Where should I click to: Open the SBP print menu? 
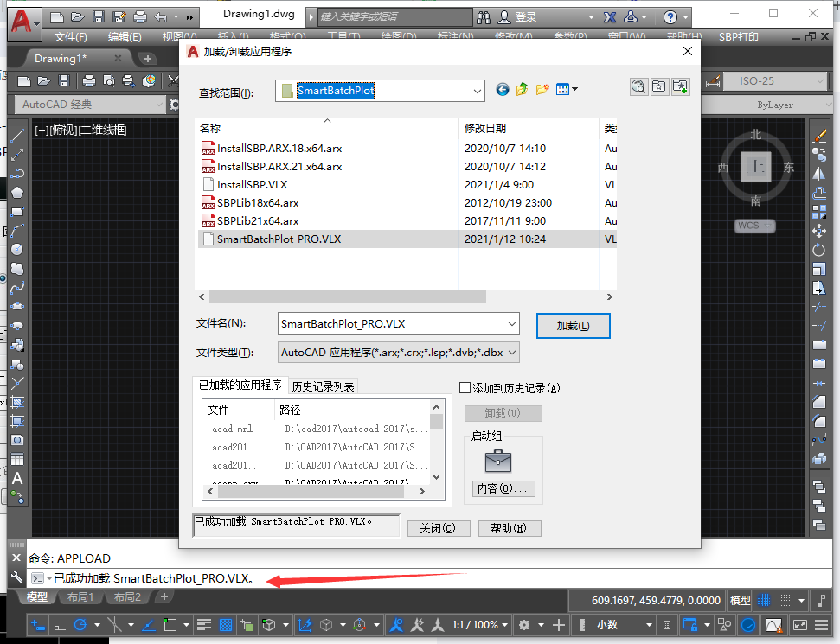tap(739, 37)
